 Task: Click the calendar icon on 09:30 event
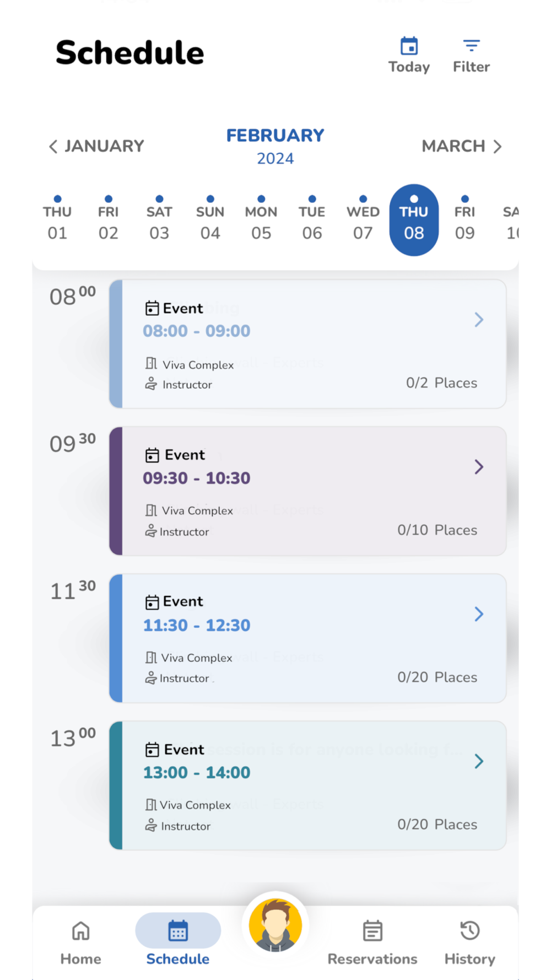pos(152,455)
